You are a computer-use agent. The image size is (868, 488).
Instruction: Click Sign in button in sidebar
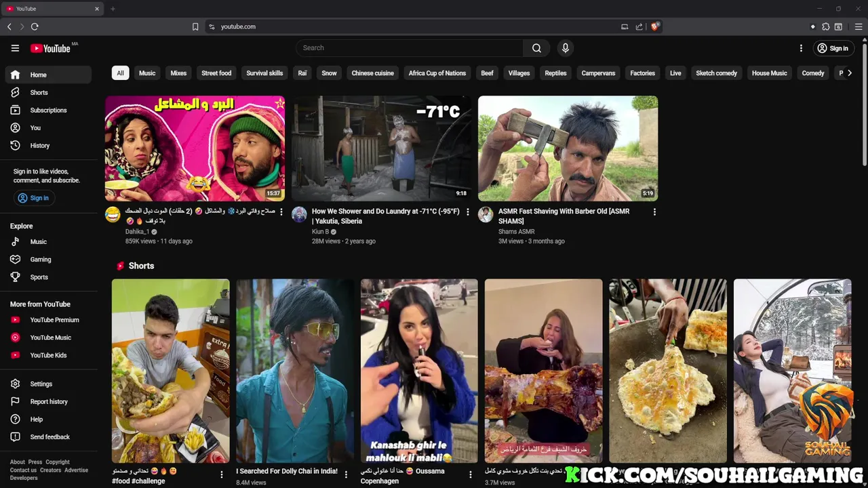click(33, 198)
